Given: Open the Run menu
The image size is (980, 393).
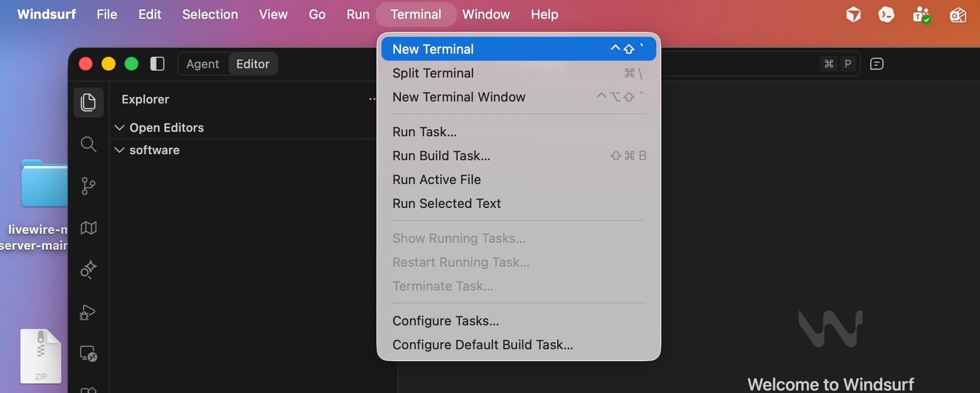Looking at the screenshot, I should coord(358,14).
